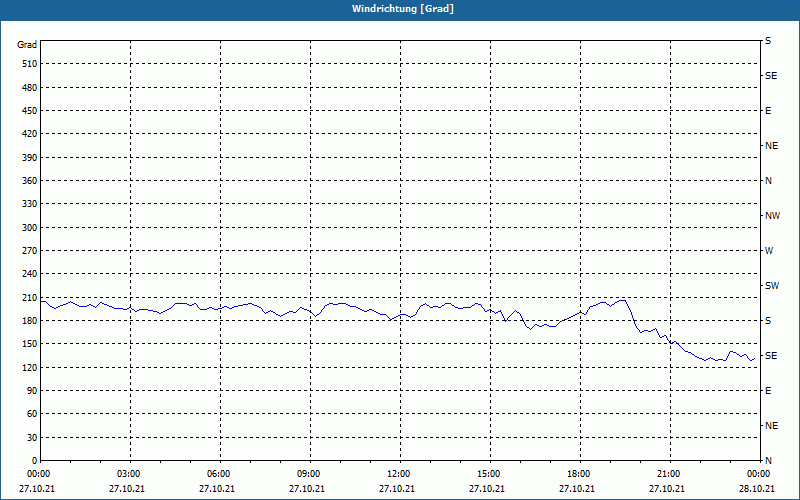
Task: Select the SE compass label near 135 degrees
Action: pyautogui.click(x=771, y=356)
